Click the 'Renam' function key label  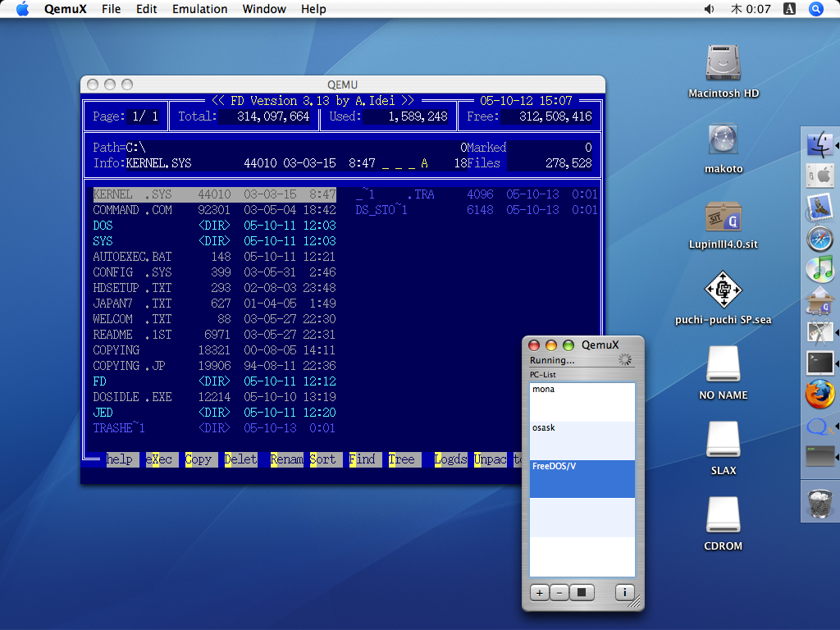coord(286,459)
